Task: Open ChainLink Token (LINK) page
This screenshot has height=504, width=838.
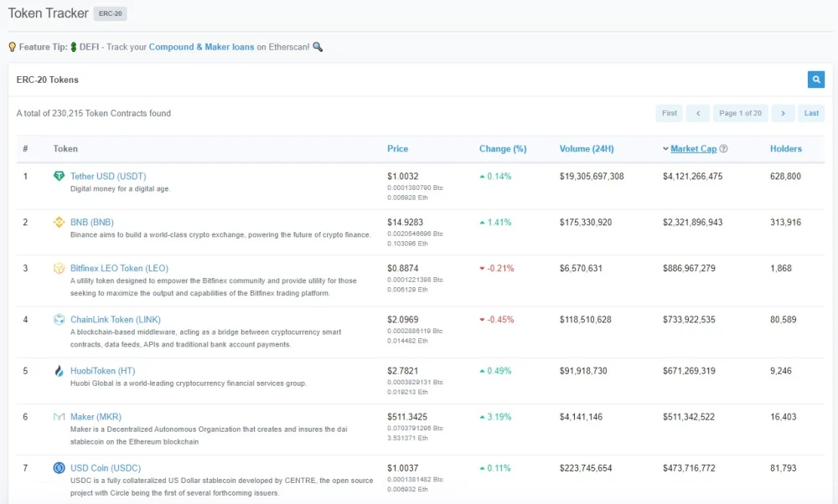Action: click(116, 319)
